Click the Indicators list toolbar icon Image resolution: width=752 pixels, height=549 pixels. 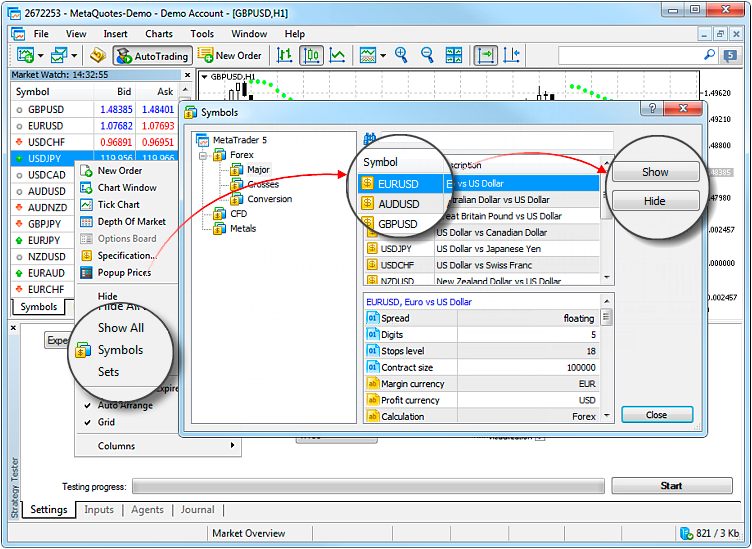point(368,55)
